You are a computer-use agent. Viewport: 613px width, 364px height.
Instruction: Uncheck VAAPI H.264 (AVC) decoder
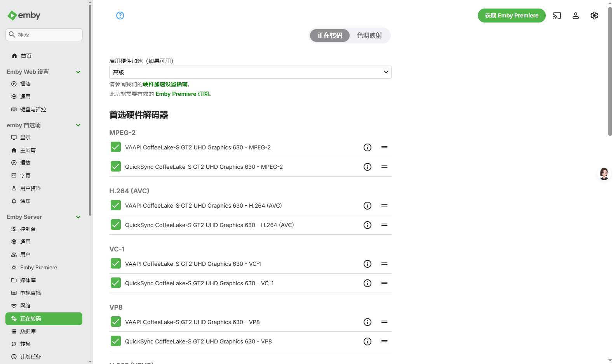coord(116,205)
